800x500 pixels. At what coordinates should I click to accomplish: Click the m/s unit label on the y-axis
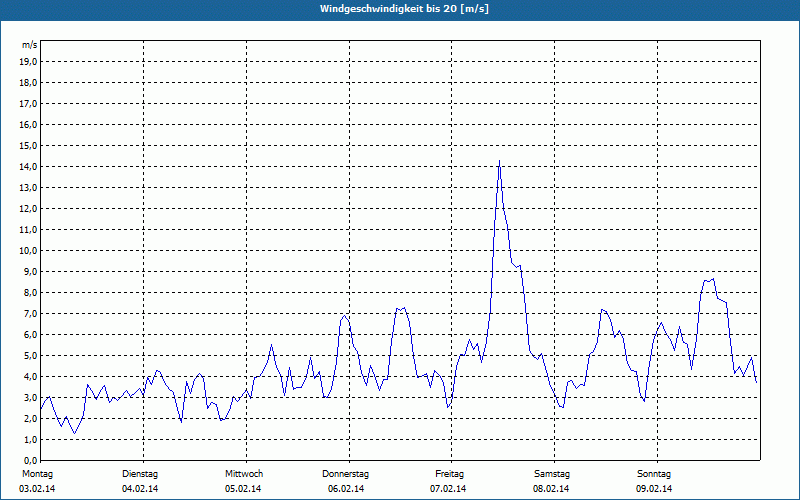30,45
